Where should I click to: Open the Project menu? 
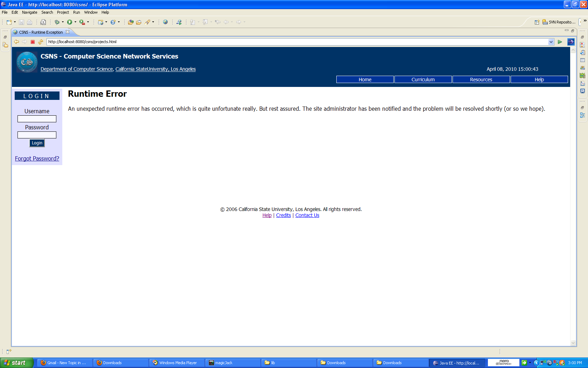pyautogui.click(x=63, y=12)
